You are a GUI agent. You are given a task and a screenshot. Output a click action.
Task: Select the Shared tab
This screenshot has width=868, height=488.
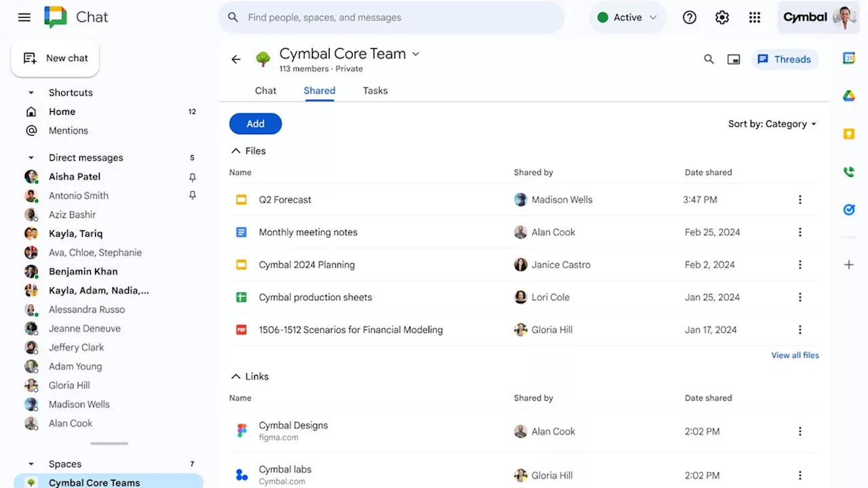(319, 91)
